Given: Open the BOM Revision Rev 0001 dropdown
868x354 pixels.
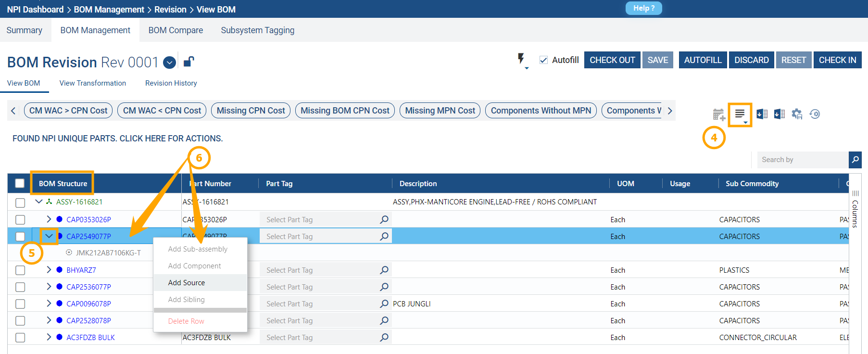Looking at the screenshot, I should (x=169, y=63).
